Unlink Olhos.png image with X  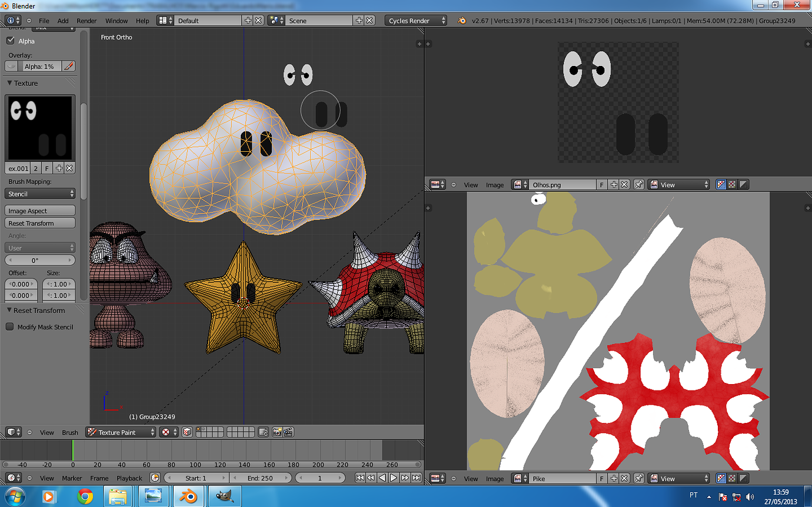[625, 185]
